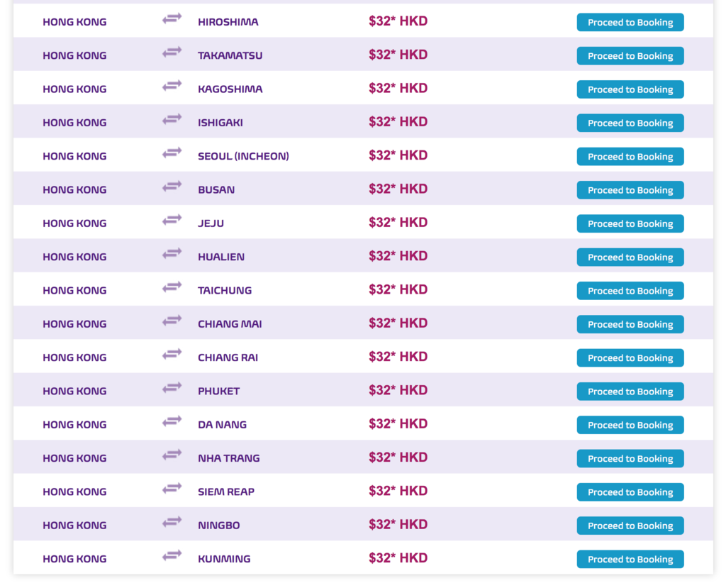The width and height of the screenshot is (726, 588).
Task: Click the round-trip arrows icon for Hiroshima
Action: click(172, 19)
